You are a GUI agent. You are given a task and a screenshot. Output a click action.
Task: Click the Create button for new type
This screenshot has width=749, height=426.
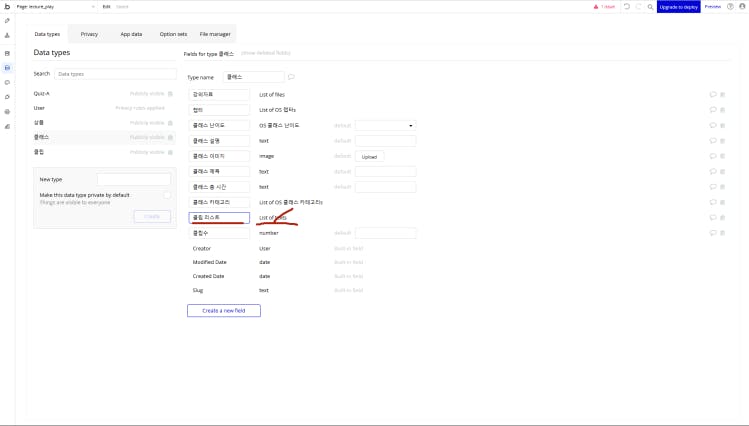(152, 216)
